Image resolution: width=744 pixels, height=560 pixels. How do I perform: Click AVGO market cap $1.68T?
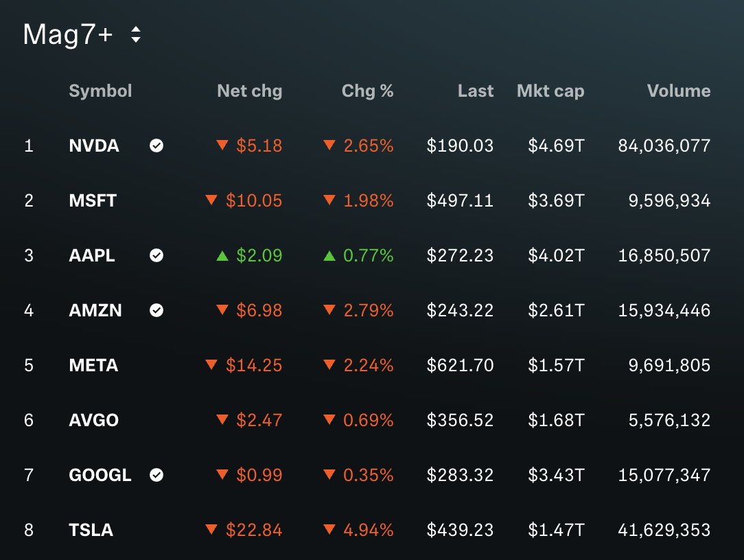556,420
